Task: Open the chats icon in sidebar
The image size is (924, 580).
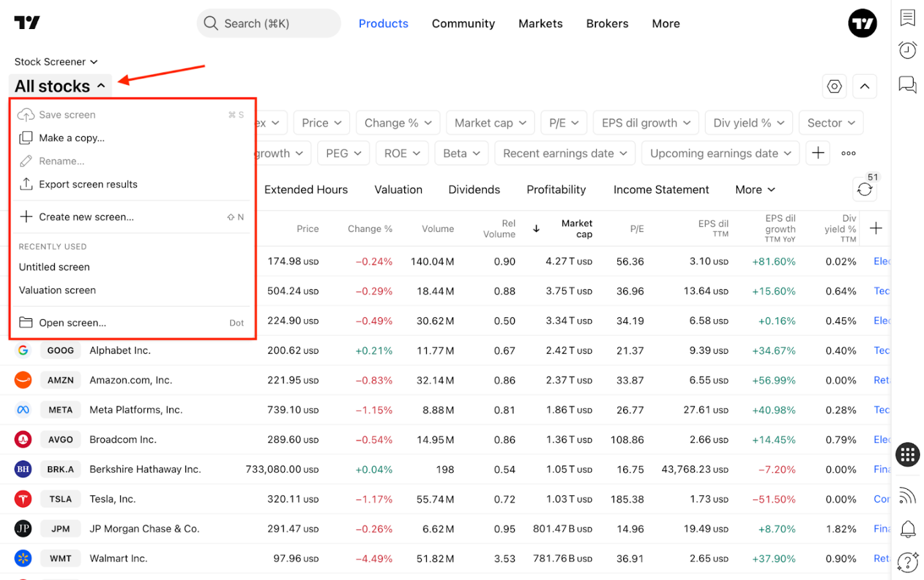Action: point(907,85)
